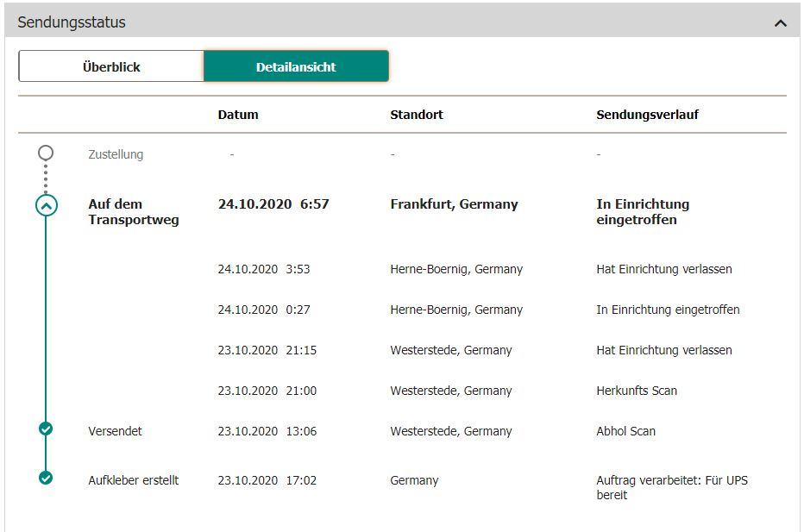This screenshot has height=532, width=804.
Task: Click the green progress timeline line
Action: (x=46, y=328)
